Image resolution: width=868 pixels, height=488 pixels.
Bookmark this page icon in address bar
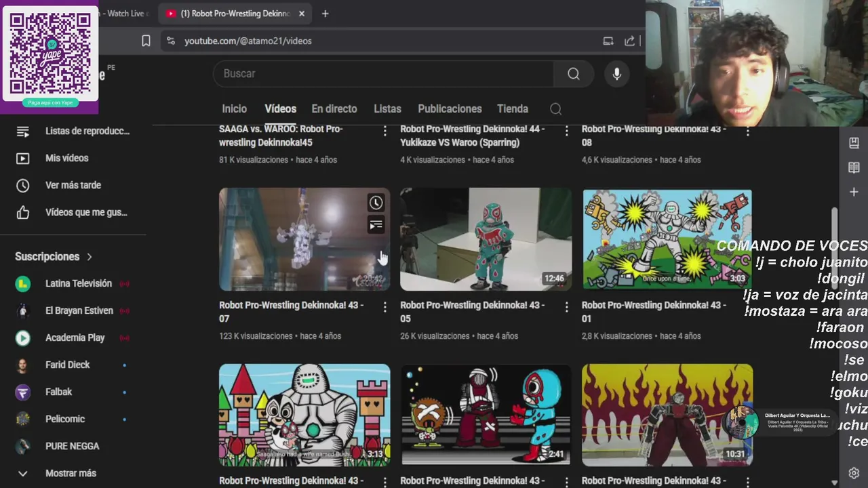(x=146, y=41)
